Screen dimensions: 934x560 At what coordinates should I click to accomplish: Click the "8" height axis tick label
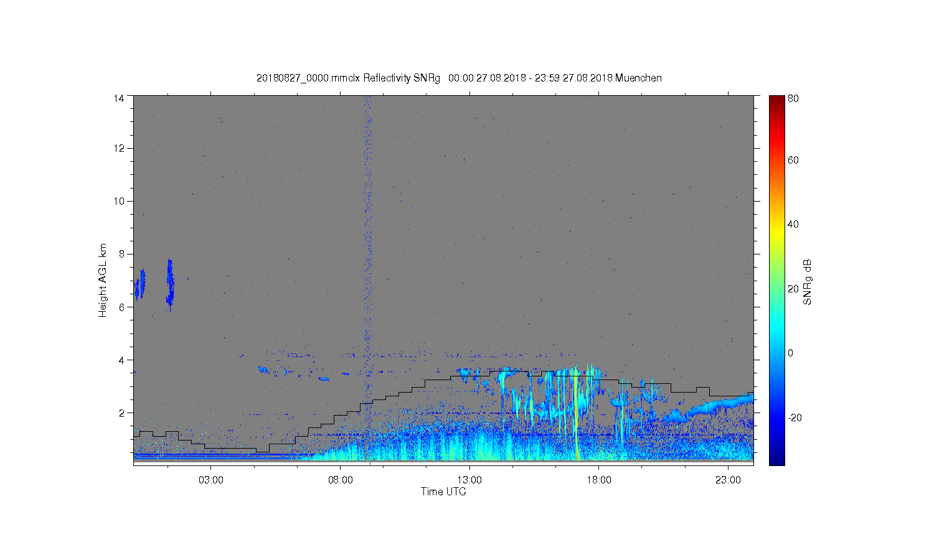[x=121, y=254]
